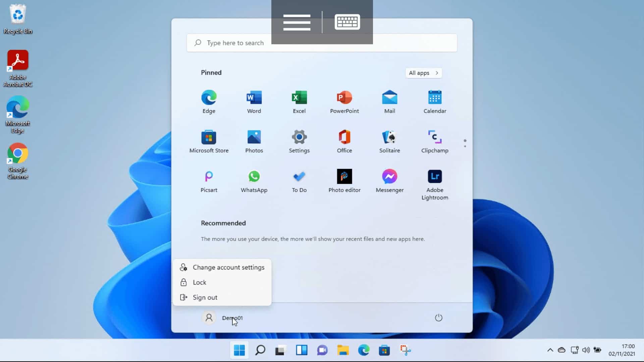Open Edge from the taskbar
Viewport: 644px width, 362px height.
tap(364, 350)
